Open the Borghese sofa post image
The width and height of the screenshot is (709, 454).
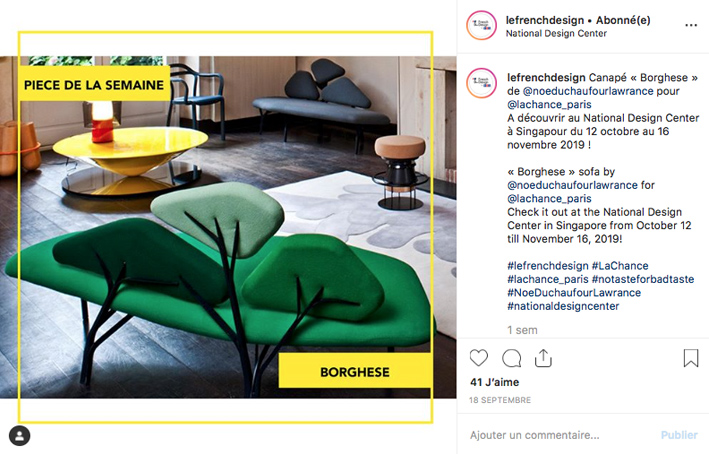pos(228,227)
